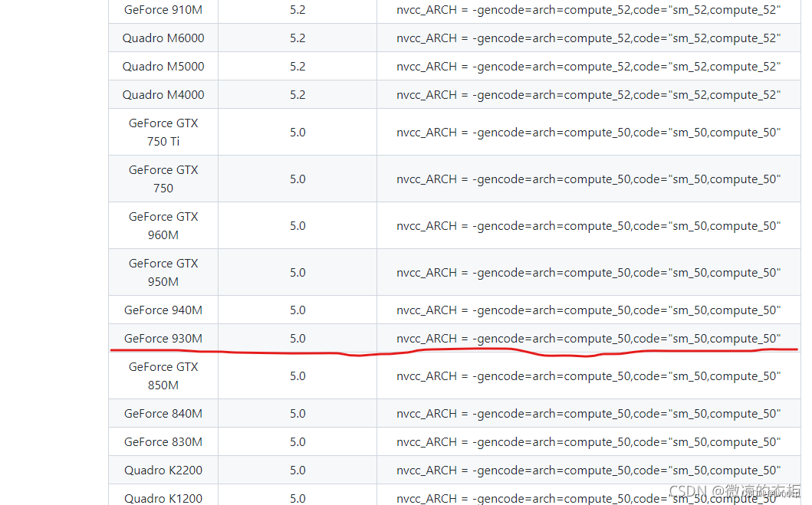This screenshot has height=505, width=812.
Task: Click nvcc_ARCH string in Quadro M4000 row
Action: pos(588,96)
